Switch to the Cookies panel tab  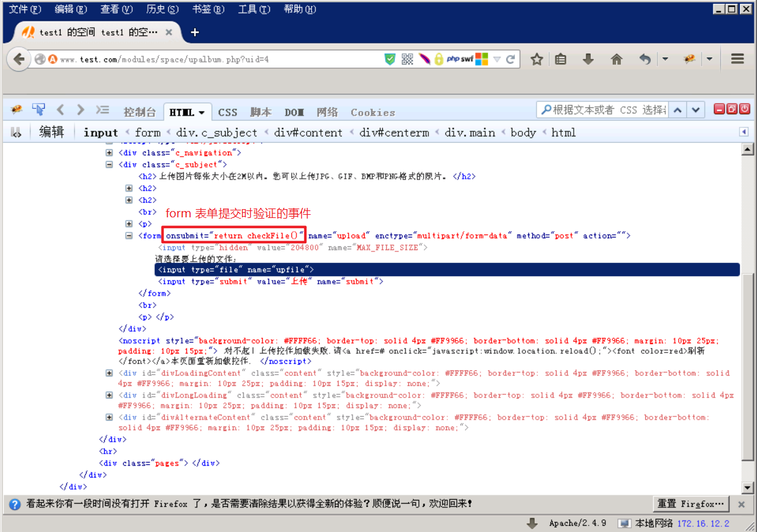coord(372,112)
